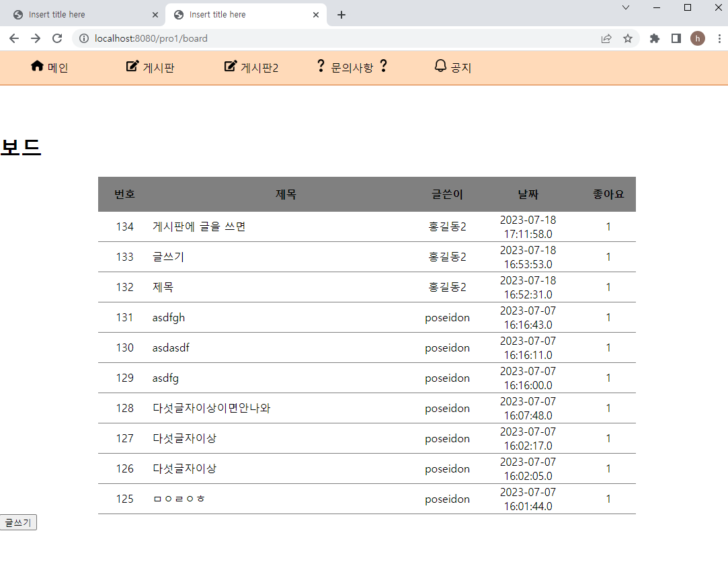Click the like count in row 129
The height and width of the screenshot is (574, 728).
coord(608,378)
